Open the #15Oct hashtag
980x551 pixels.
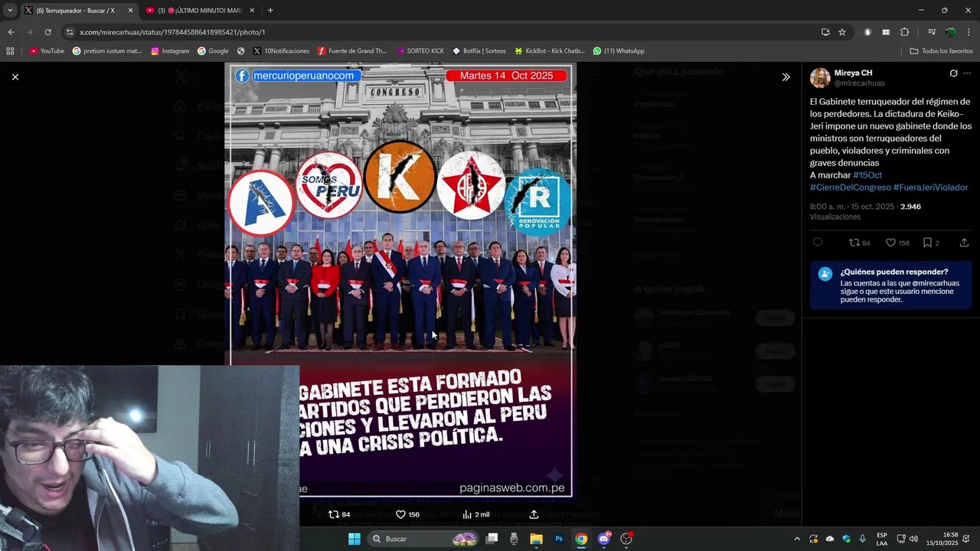867,175
